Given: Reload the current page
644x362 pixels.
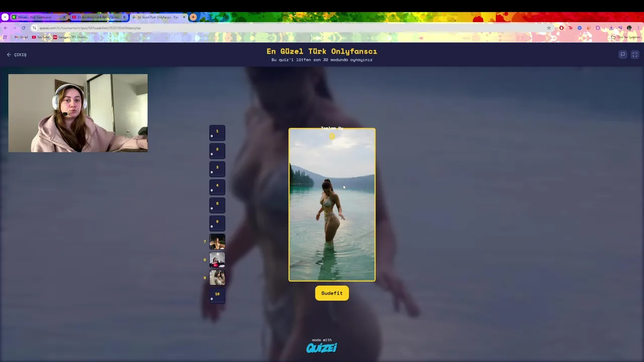Looking at the screenshot, I should (23, 28).
